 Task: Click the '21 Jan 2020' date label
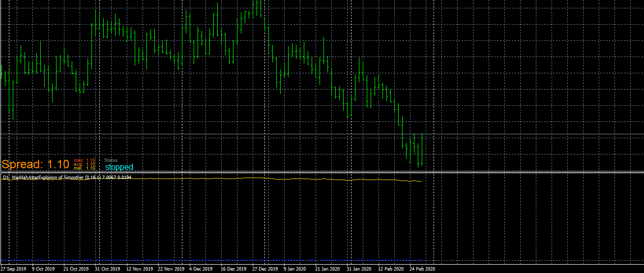tap(327, 269)
